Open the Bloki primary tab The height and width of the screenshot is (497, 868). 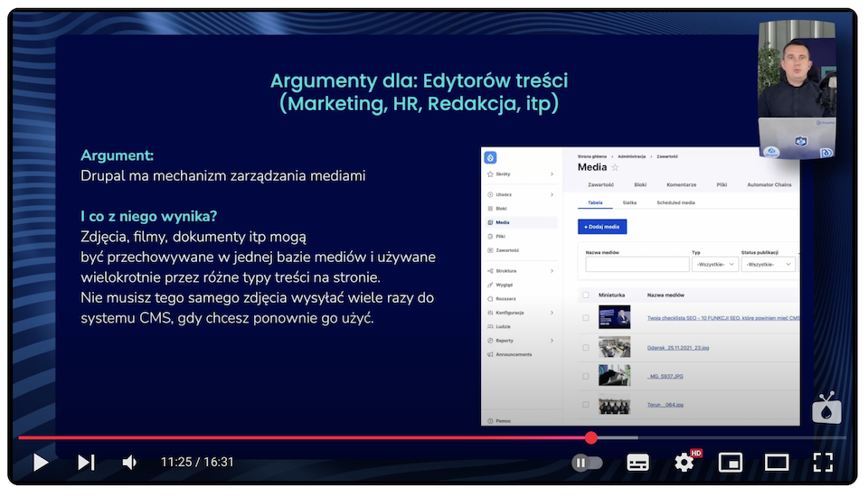(640, 185)
